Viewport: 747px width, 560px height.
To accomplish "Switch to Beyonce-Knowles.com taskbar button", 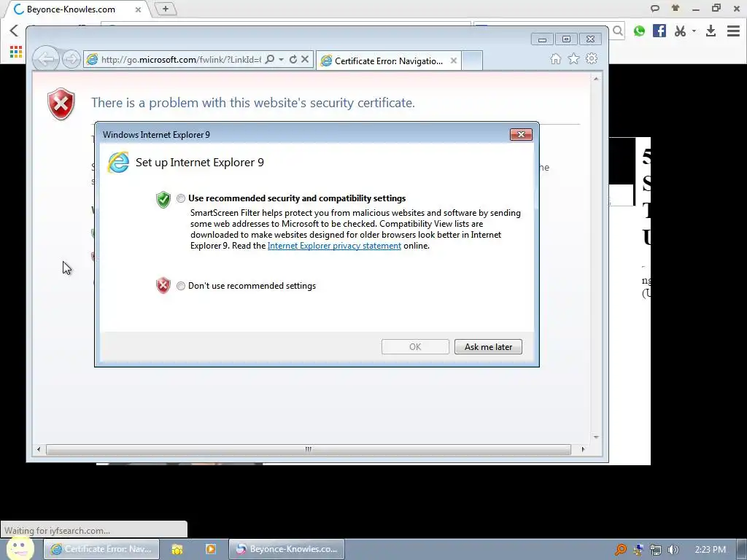I will 287,549.
